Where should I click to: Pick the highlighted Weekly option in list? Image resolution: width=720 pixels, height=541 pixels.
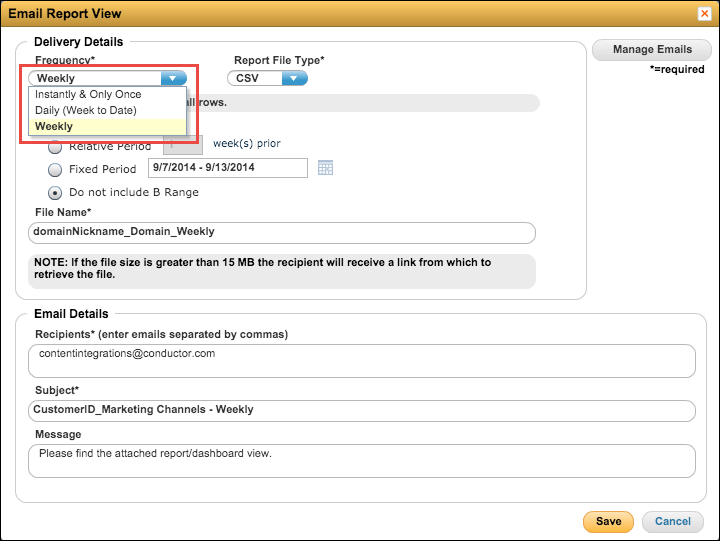[107, 126]
